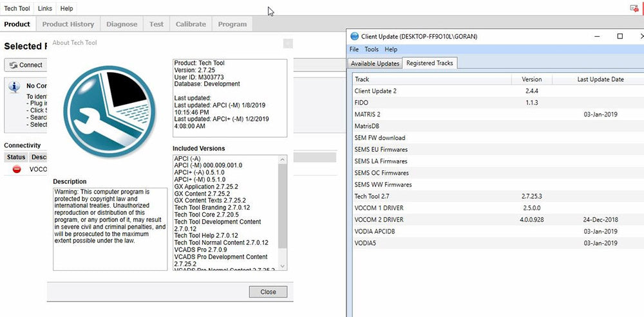Screen dimensions: 644x317
Task: Open the File menu in Client Update
Action: pyautogui.click(x=354, y=50)
